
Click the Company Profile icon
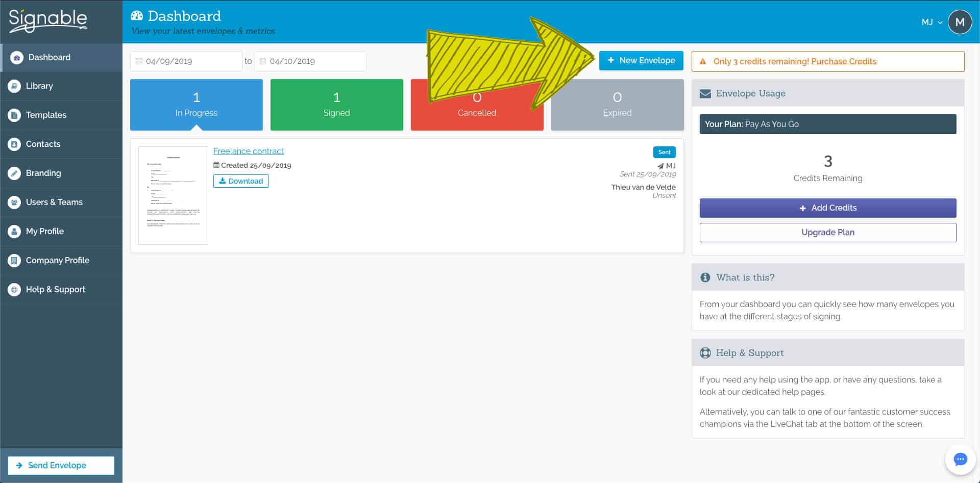14,261
